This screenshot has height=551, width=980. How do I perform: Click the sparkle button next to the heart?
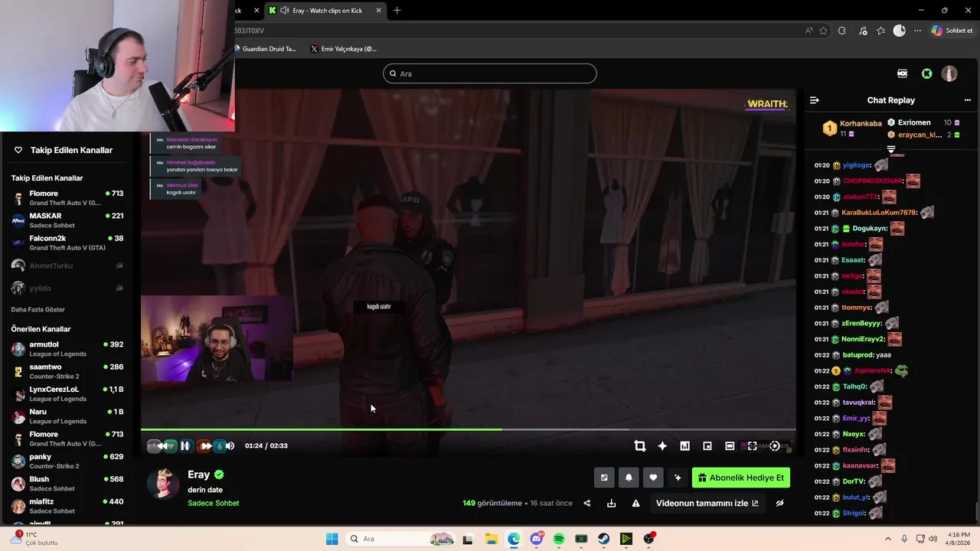tap(678, 478)
